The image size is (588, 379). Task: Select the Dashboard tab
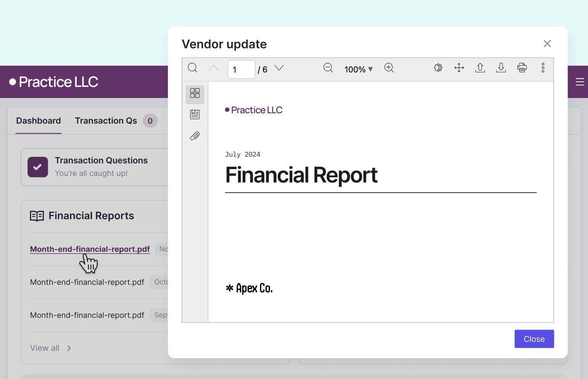pos(38,121)
